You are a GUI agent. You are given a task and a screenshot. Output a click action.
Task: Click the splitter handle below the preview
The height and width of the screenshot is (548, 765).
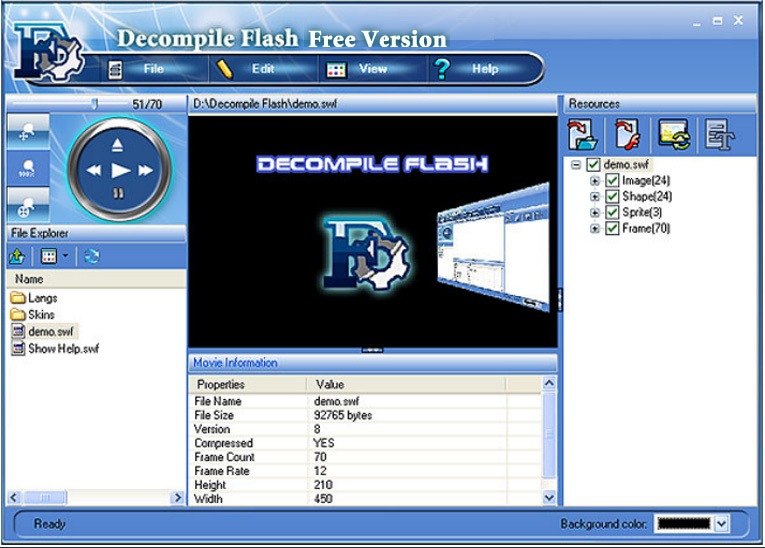coord(372,350)
